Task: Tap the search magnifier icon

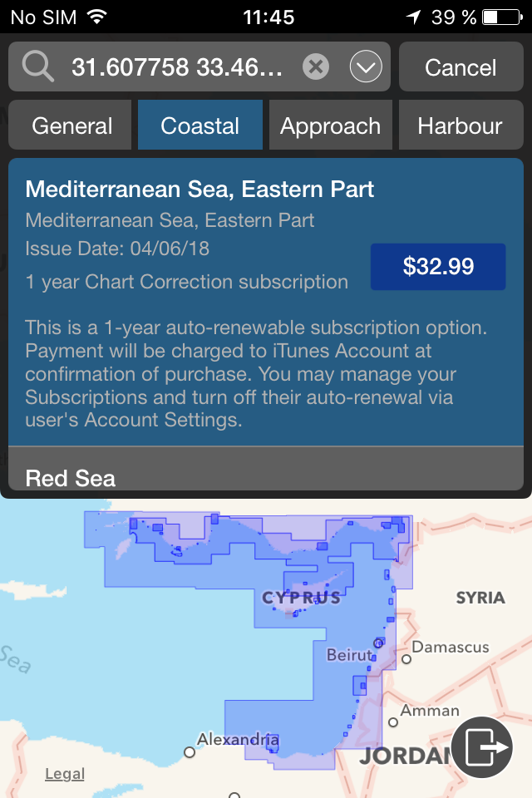Action: (37, 66)
